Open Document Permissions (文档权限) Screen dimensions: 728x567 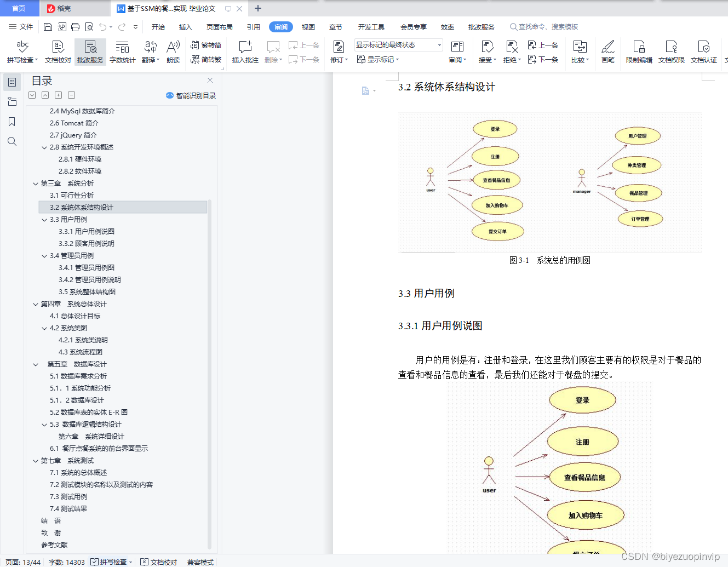point(671,52)
